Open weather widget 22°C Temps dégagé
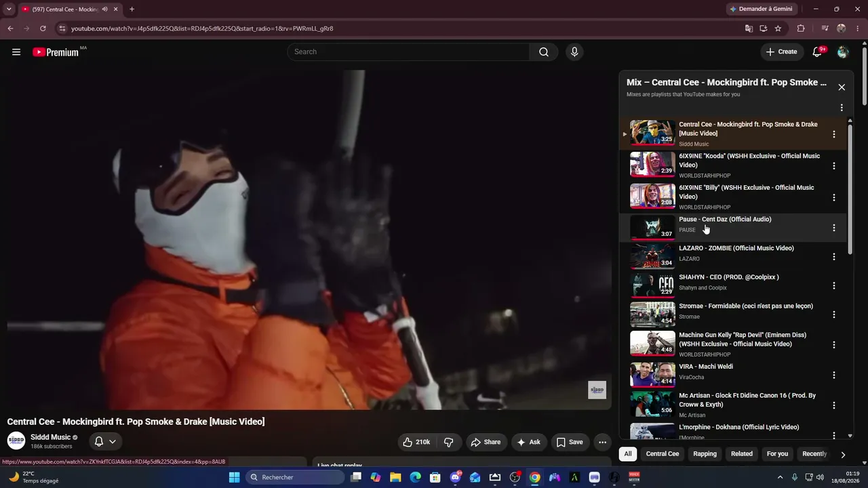This screenshot has width=868, height=488. pos(34,477)
